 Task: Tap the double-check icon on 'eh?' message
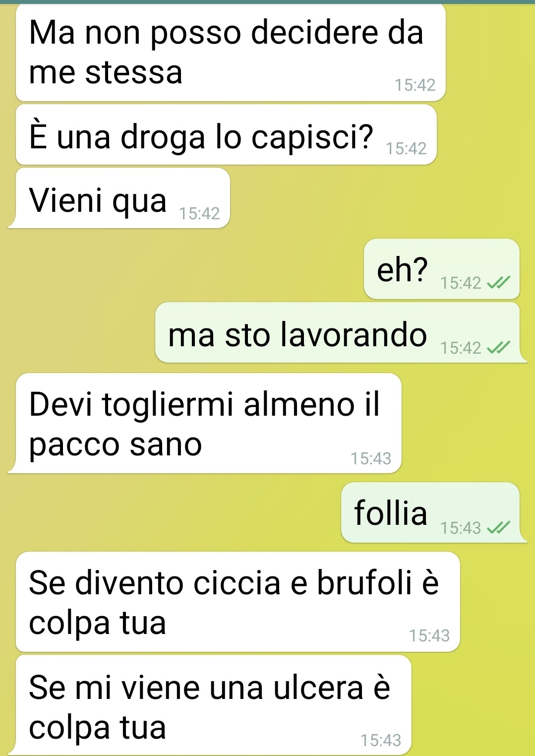point(498,283)
